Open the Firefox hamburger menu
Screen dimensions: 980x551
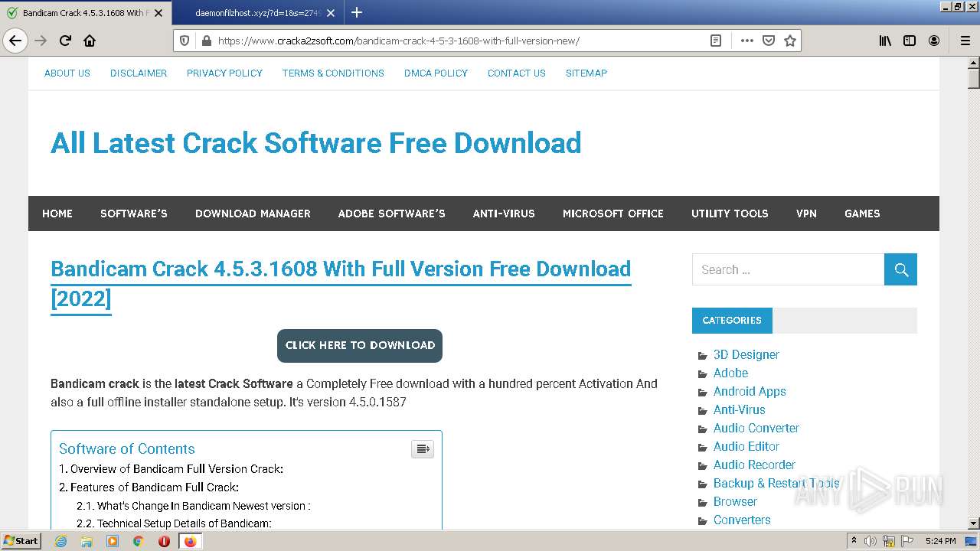coord(965,41)
